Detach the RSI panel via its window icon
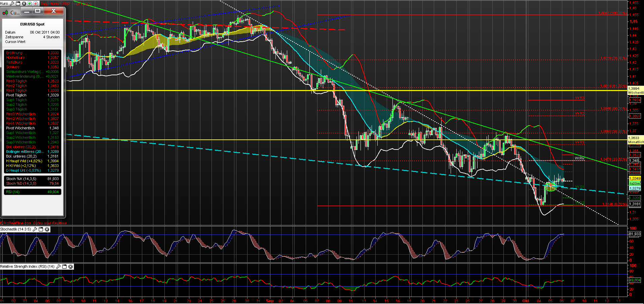644x304 pixels. coord(65,266)
